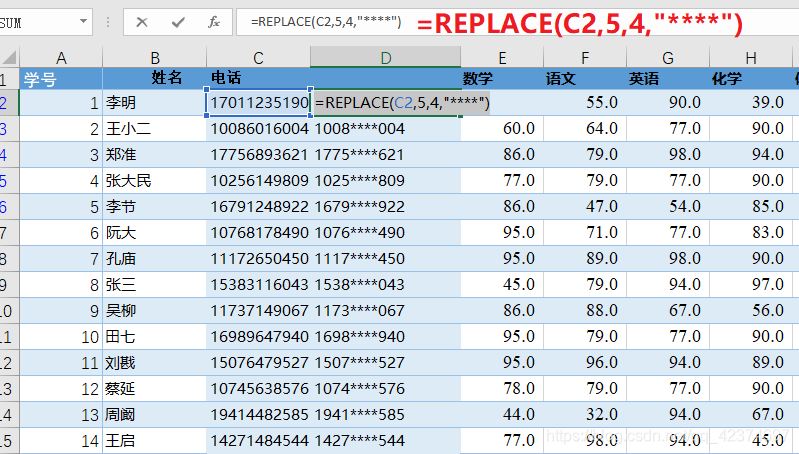Select the name cell 张三
Viewport: 799px width, 454px height.
155,285
